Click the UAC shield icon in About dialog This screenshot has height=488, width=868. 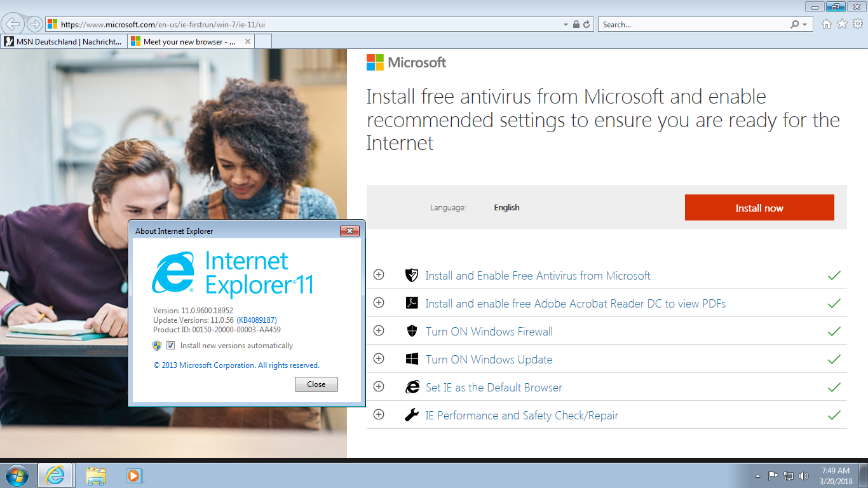(x=157, y=346)
